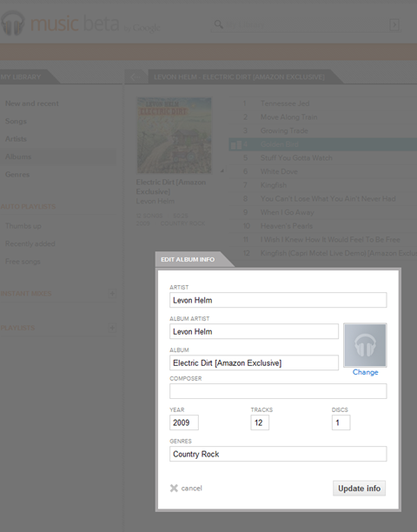The height and width of the screenshot is (532, 417).
Task: Click plus icon next to Playlists
Action: 112,328
